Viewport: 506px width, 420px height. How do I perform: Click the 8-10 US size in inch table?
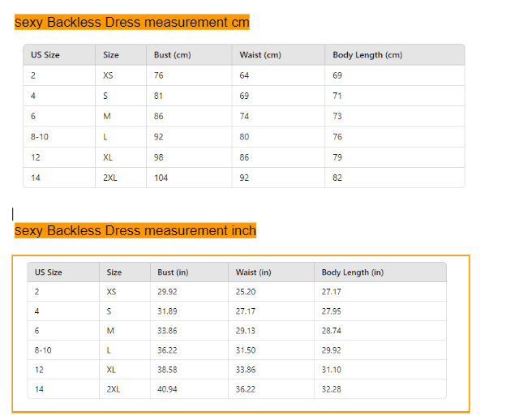43,350
